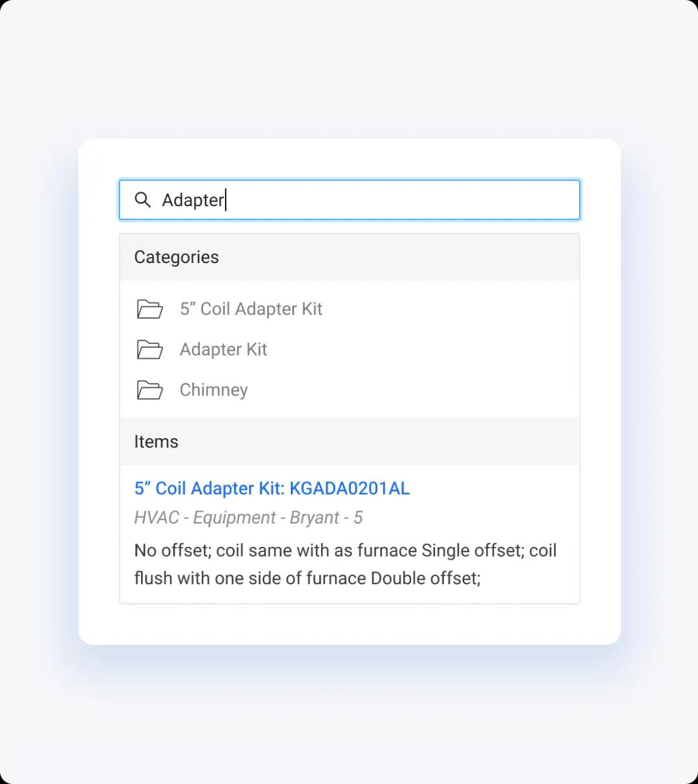Click the KGADA0201AL part number in the item title
The width and height of the screenshot is (698, 784).
click(350, 488)
